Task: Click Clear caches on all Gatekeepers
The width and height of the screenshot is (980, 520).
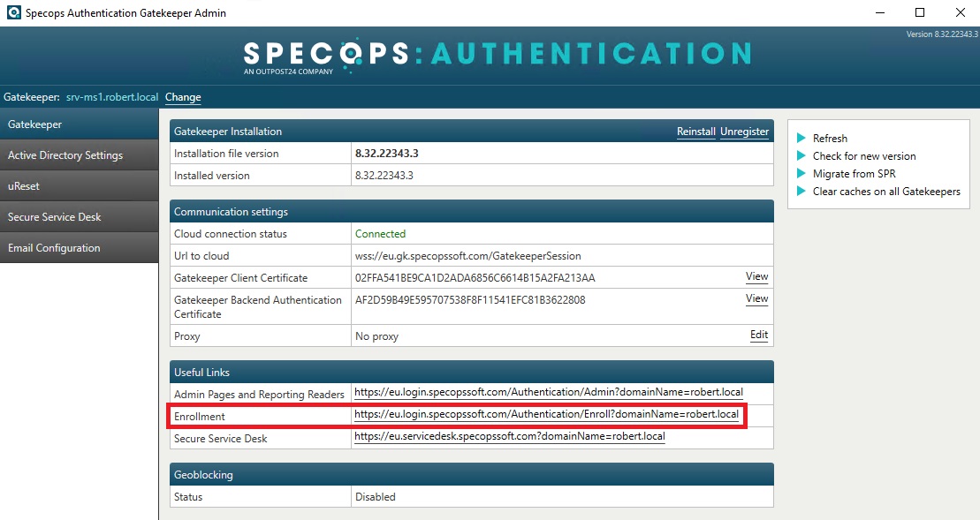Action: pyautogui.click(x=886, y=192)
